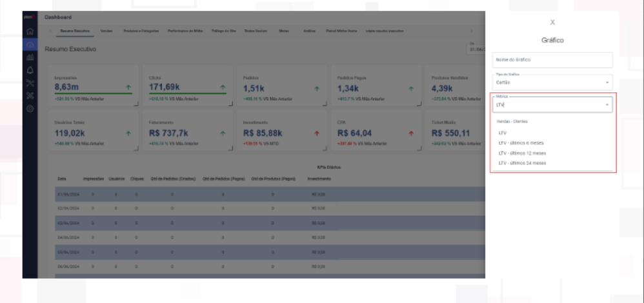
Task: Click the Investimento value R$ 85,88k
Action: (263, 133)
